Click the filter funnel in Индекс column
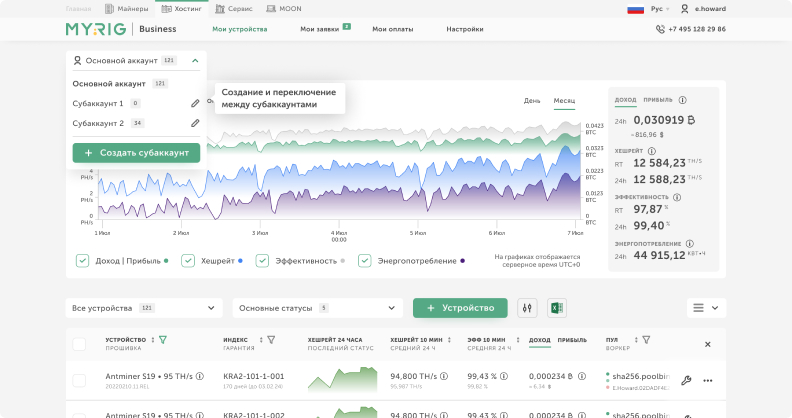792x418 pixels. pos(271,340)
